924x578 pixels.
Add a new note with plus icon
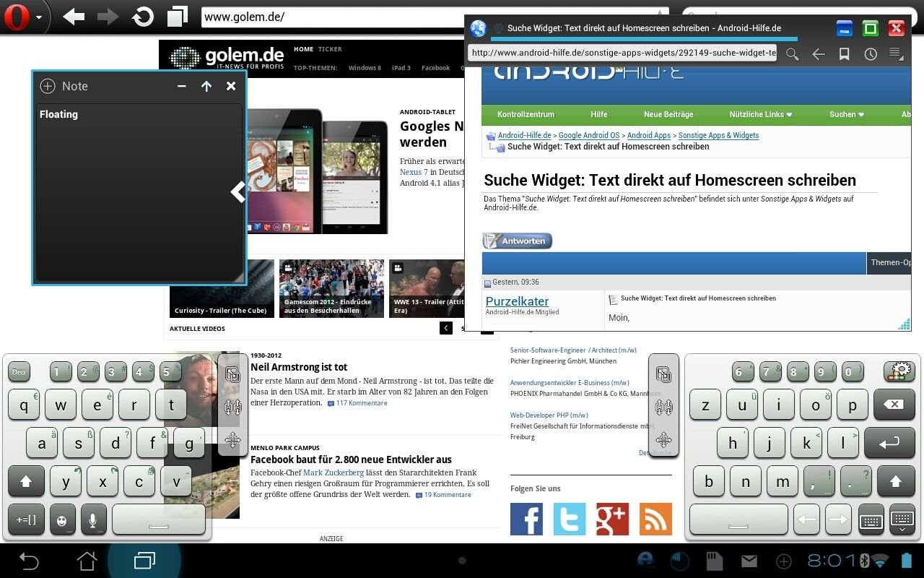48,86
